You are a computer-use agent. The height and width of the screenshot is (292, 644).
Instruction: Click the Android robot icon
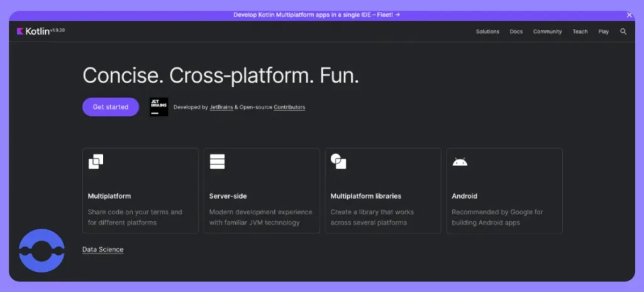point(460,162)
